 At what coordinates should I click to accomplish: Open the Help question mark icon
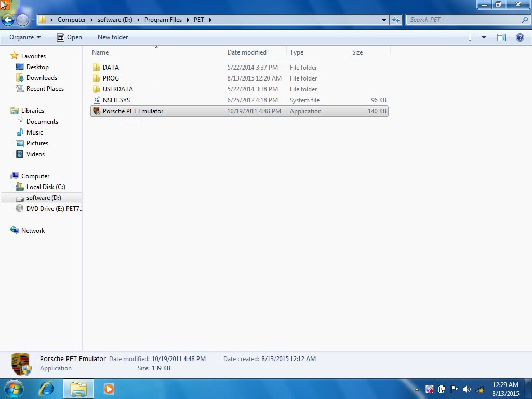pyautogui.click(x=520, y=37)
